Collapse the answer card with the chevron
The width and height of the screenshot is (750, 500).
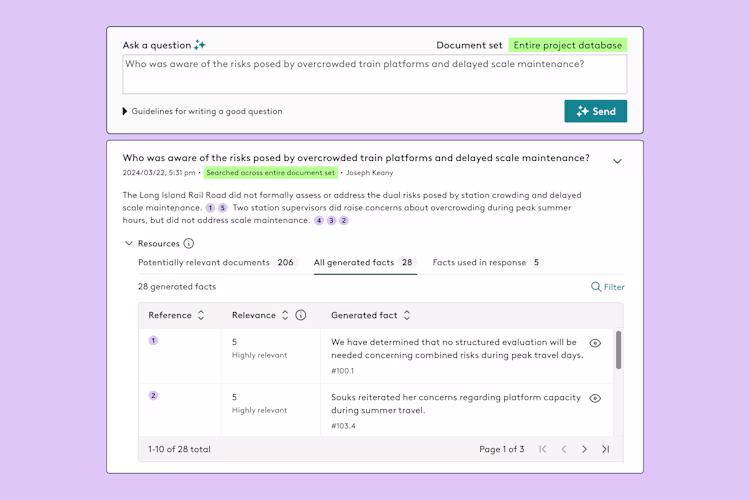click(618, 161)
